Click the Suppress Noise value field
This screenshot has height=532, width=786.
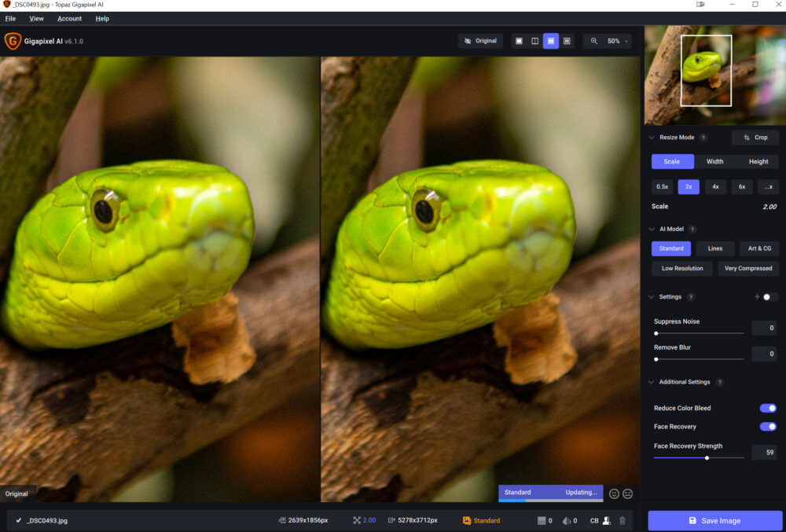[765, 328]
